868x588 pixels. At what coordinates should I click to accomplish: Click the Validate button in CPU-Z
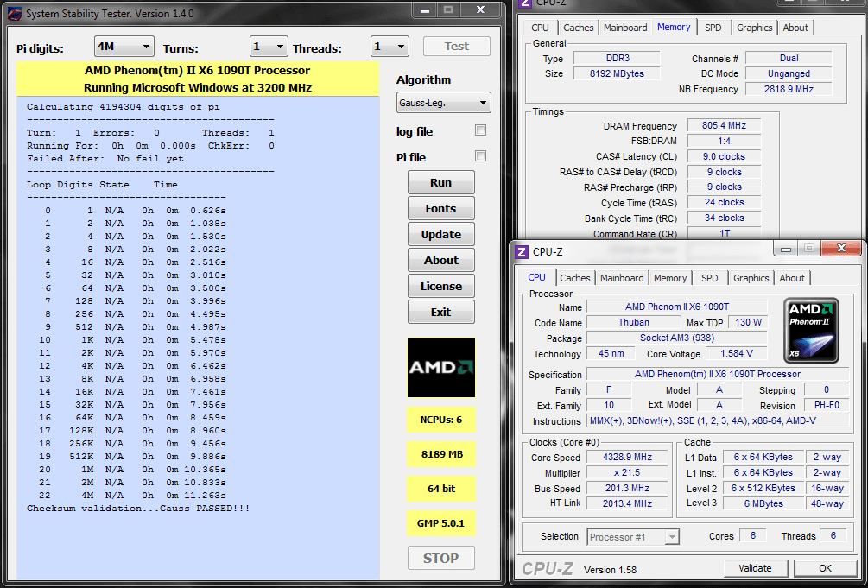[755, 568]
